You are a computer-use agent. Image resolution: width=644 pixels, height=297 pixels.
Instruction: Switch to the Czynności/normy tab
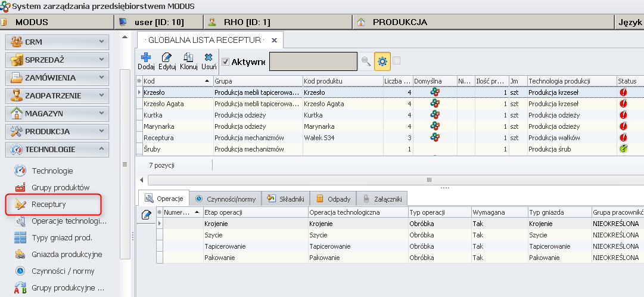[x=225, y=199]
